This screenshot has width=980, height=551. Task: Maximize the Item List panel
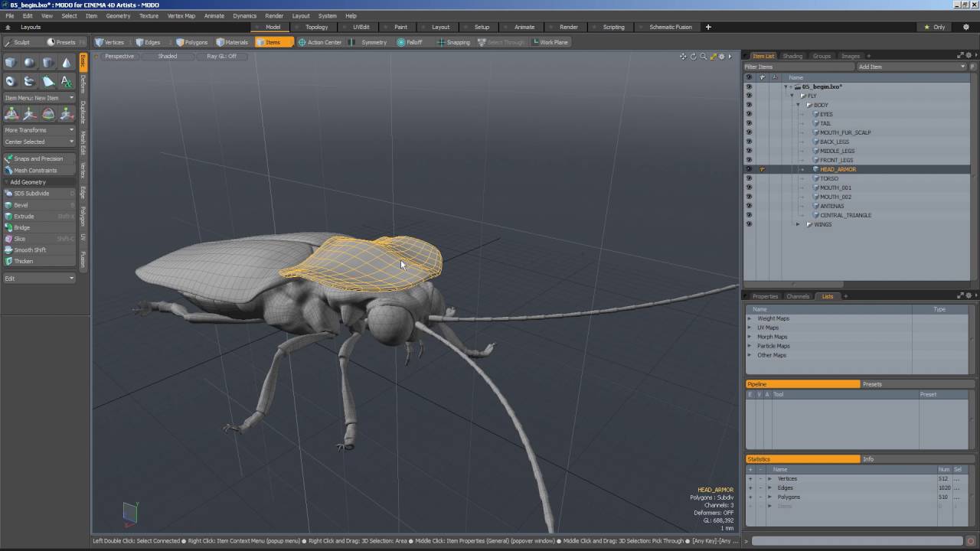pyautogui.click(x=960, y=56)
